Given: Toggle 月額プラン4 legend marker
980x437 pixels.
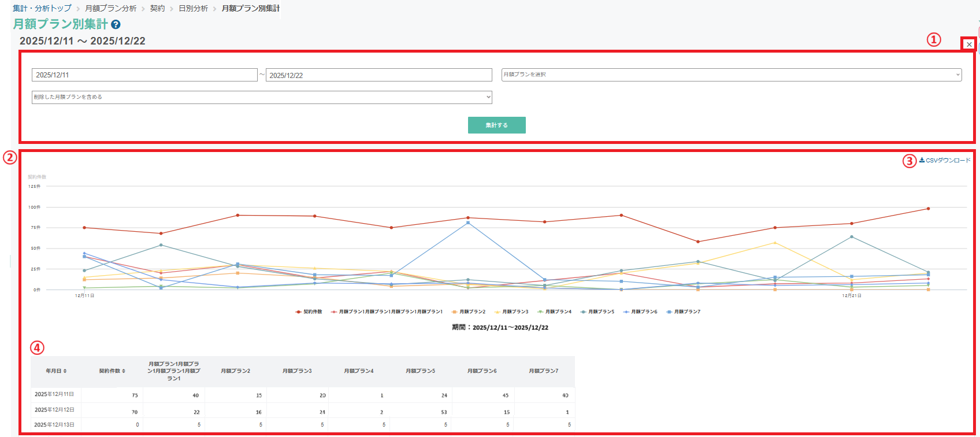Looking at the screenshot, I should point(540,312).
